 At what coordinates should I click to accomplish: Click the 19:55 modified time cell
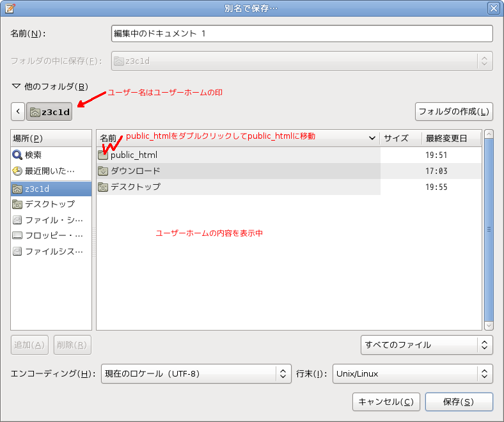(x=436, y=187)
